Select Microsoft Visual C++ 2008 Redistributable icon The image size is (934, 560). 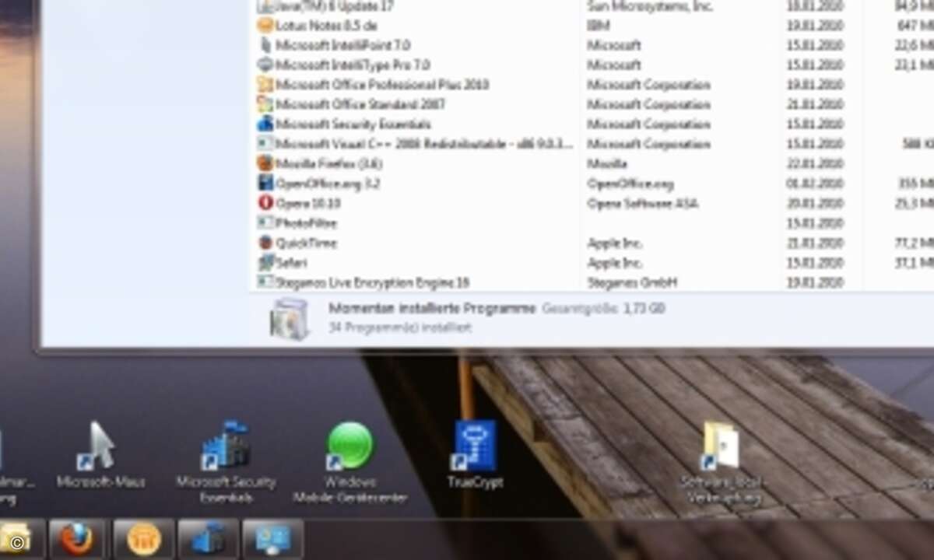[x=265, y=144]
